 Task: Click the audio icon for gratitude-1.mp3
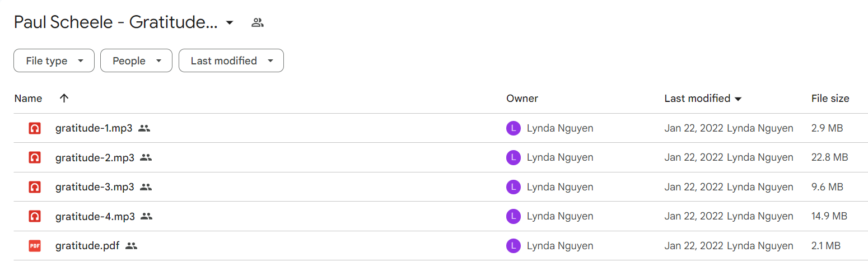pos(35,128)
